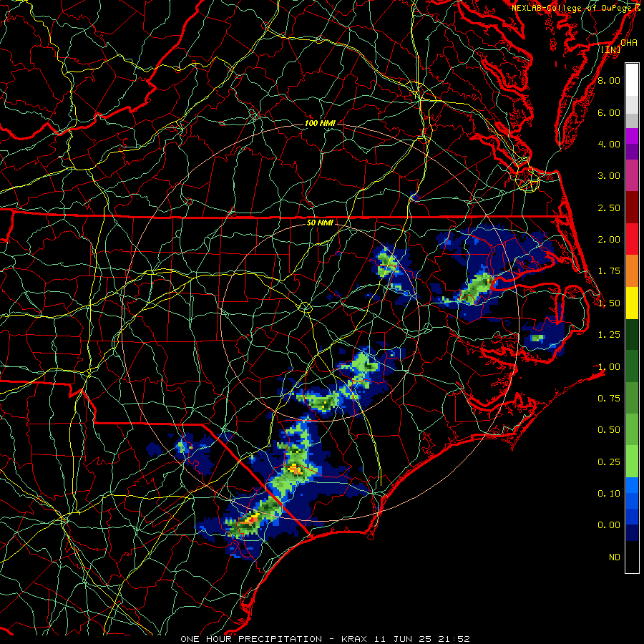Select the brightest green swatch beside 0.25
Viewport: 644px width, 644px height.
tap(632, 462)
